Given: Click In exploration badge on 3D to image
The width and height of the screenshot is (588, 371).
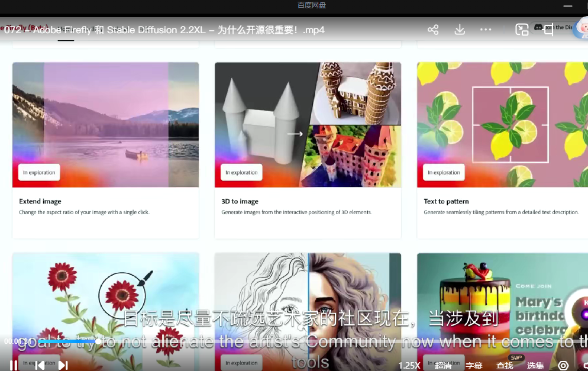Looking at the screenshot, I should pyautogui.click(x=241, y=173).
